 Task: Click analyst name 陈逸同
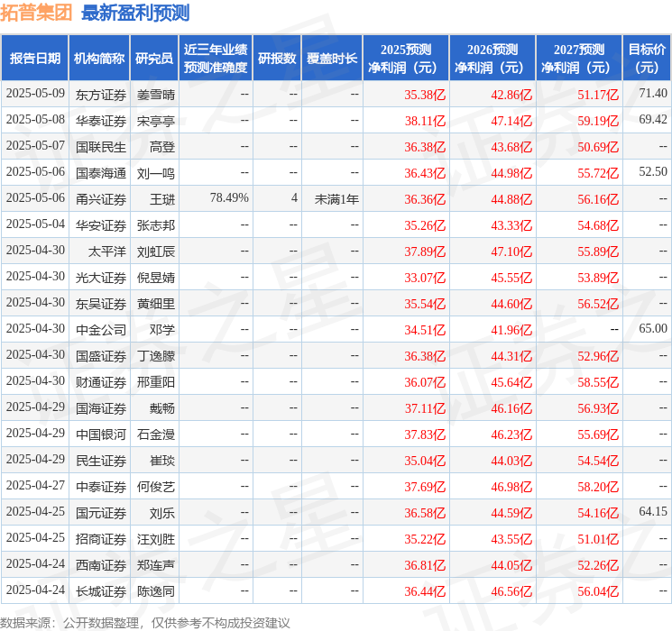[155, 591]
